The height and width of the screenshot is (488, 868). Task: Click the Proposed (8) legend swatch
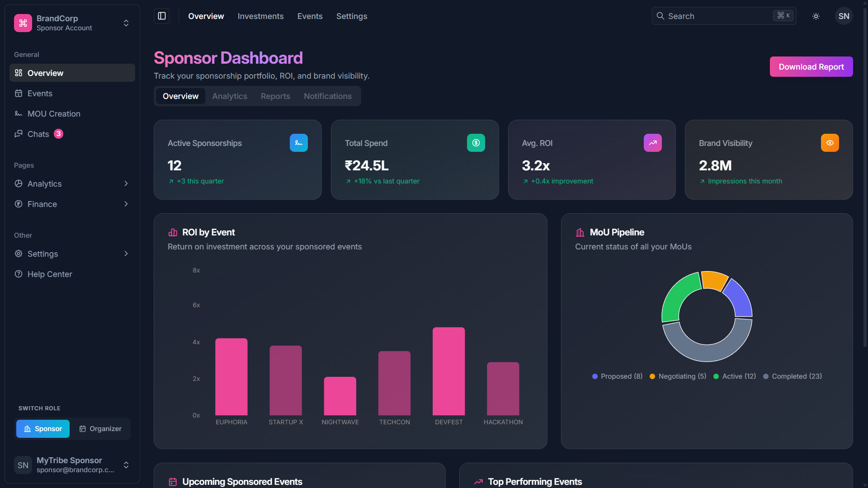pyautogui.click(x=595, y=376)
